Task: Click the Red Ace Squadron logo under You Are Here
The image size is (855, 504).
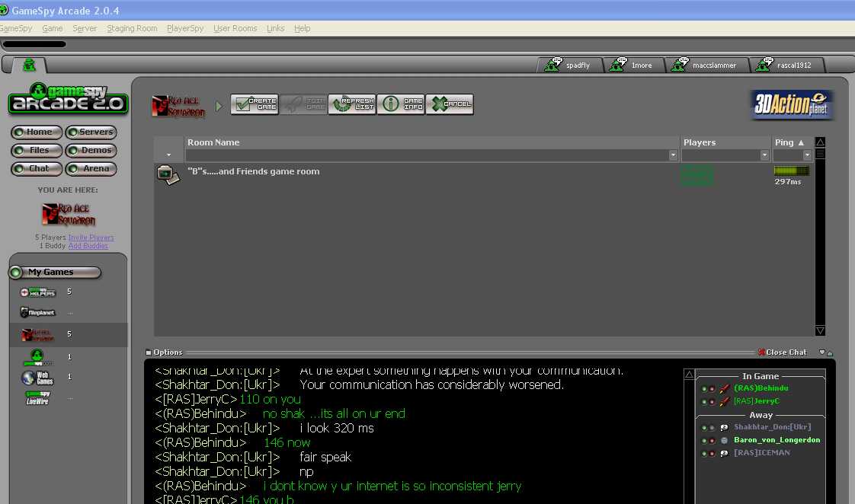Action: [x=69, y=214]
